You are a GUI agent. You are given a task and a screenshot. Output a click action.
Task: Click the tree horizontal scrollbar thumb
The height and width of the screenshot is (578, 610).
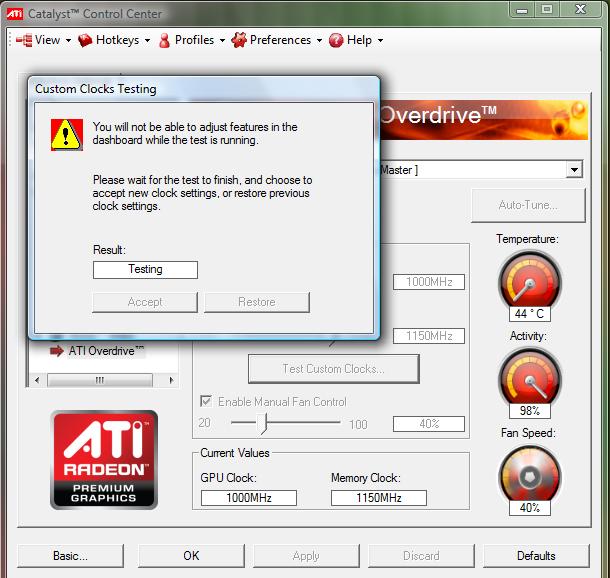pos(100,380)
